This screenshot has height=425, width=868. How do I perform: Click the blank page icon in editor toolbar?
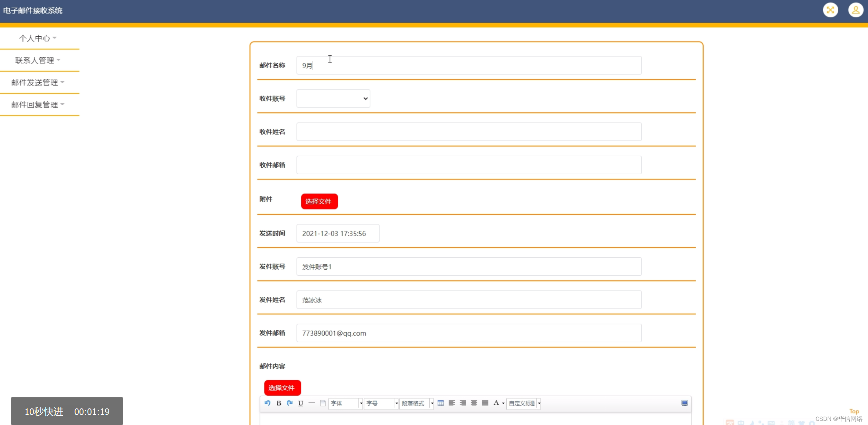[323, 403]
